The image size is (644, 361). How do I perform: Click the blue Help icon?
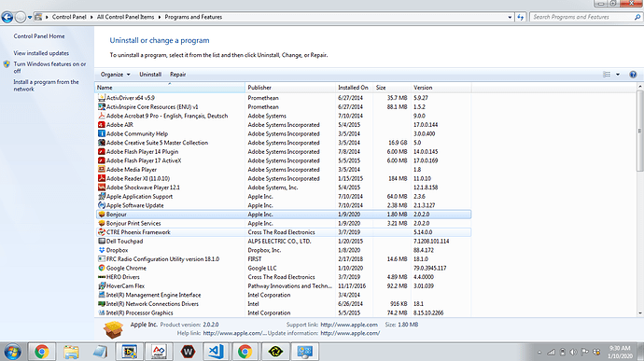(x=633, y=75)
